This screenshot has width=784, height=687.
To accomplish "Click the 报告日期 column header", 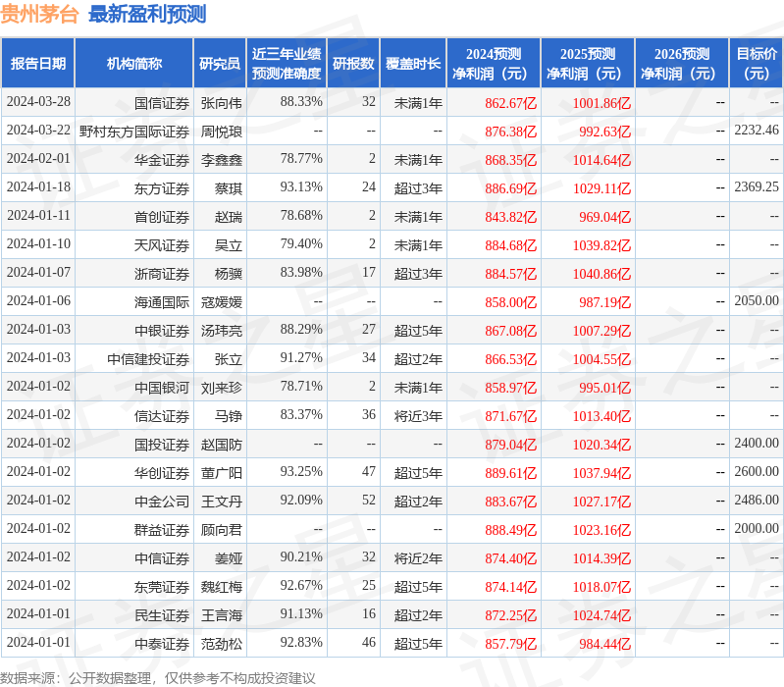I will (x=38, y=63).
